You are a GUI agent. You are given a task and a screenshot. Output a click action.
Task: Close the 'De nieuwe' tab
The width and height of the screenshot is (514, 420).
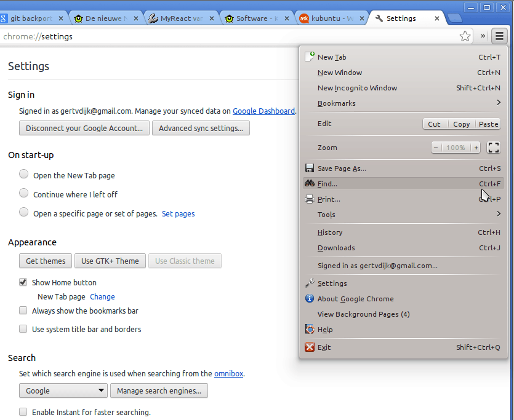click(136, 18)
